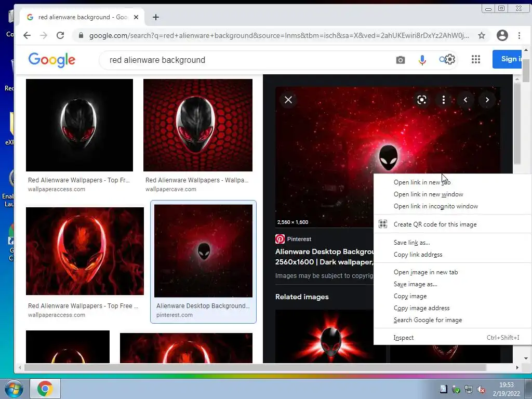Close the 'red alienware background' tab

tap(136, 17)
